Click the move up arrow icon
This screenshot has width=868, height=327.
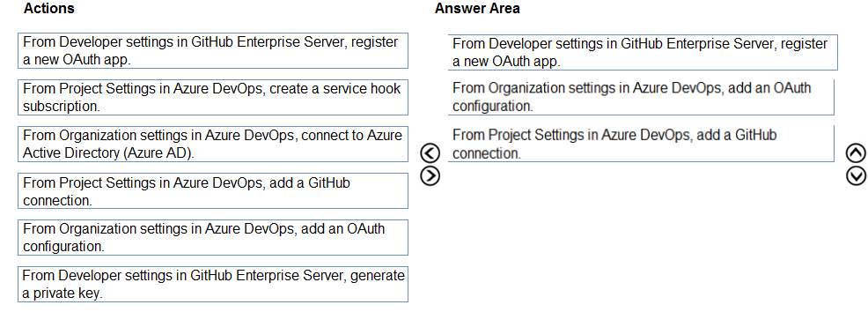tap(856, 153)
